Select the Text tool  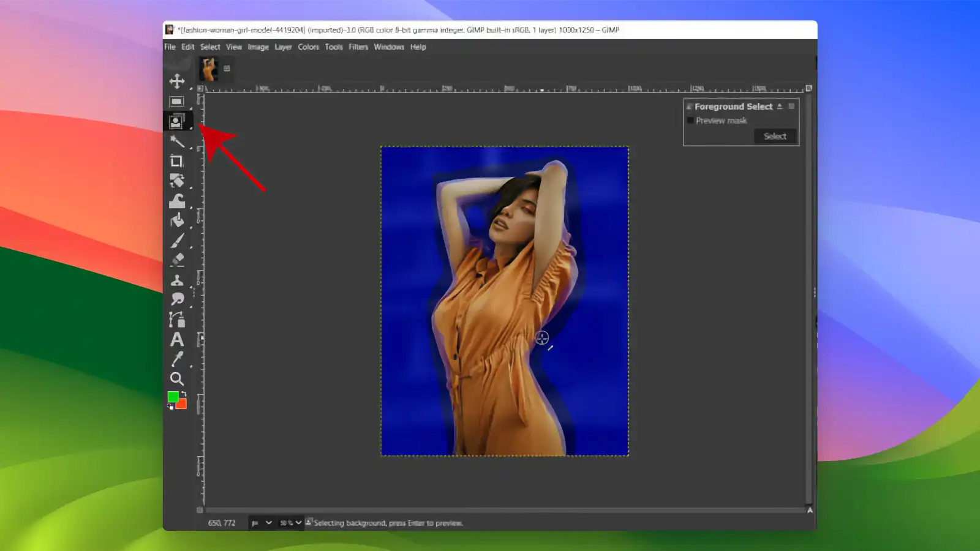click(x=177, y=339)
